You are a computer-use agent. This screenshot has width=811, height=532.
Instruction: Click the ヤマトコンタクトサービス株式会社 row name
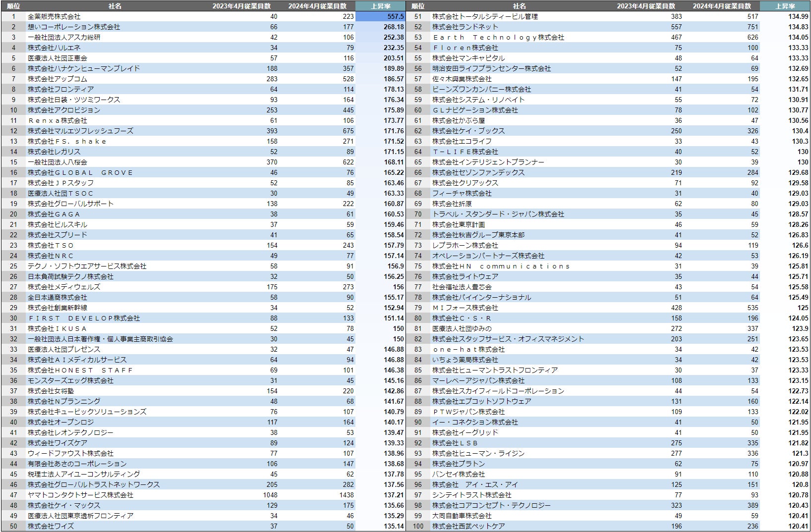[x=81, y=495]
